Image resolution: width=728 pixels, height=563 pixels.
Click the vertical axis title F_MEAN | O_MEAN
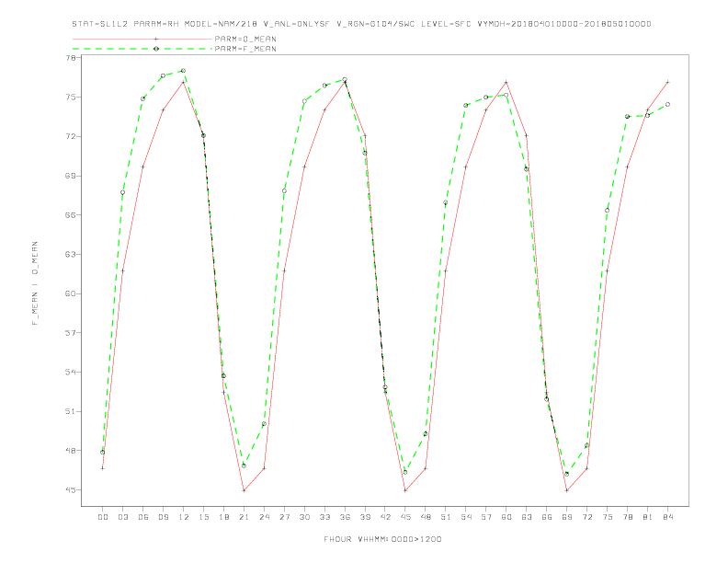click(35, 283)
